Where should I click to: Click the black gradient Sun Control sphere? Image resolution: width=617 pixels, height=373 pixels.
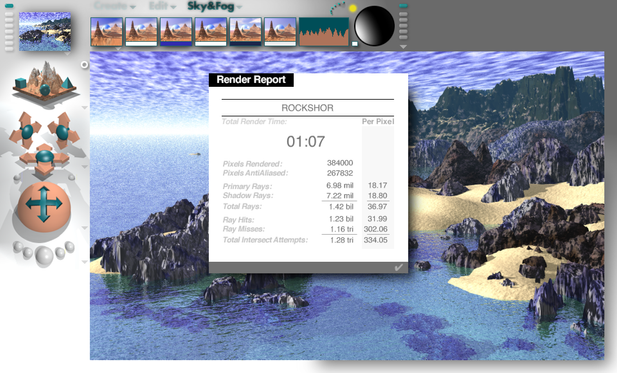tap(375, 26)
